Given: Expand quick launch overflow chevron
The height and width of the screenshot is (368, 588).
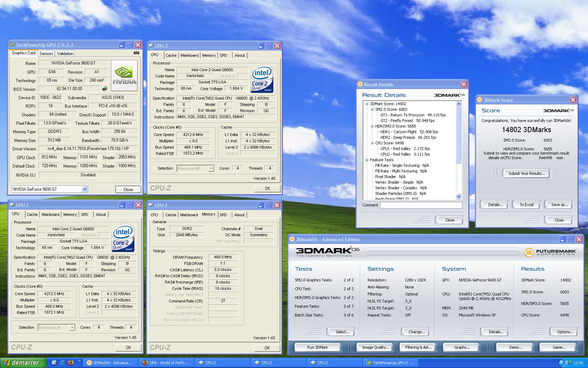Looking at the screenshot, I should coord(79,361).
